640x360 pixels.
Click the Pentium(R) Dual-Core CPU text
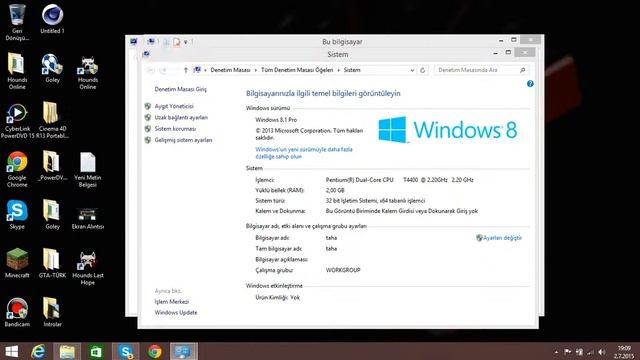[x=359, y=180]
